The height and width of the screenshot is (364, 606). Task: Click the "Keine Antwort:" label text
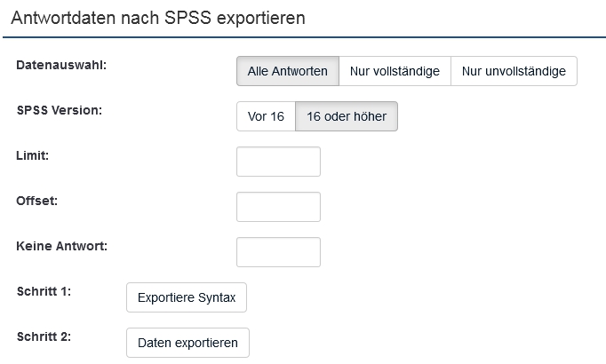pyautogui.click(x=62, y=246)
